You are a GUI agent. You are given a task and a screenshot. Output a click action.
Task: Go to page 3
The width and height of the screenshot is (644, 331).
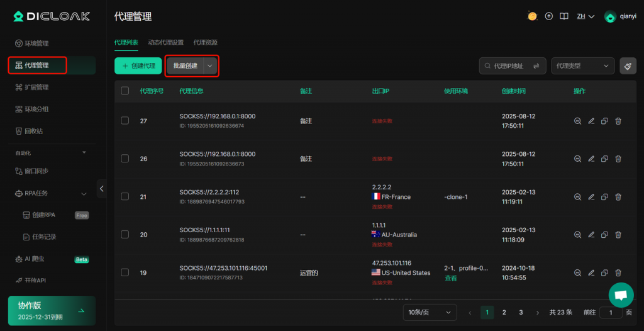click(x=521, y=313)
